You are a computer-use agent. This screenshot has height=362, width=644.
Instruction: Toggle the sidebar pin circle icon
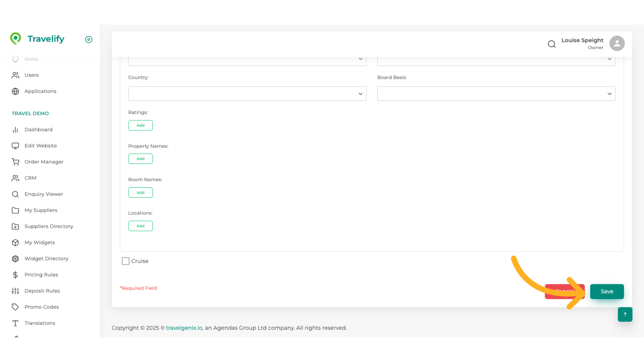pyautogui.click(x=89, y=40)
